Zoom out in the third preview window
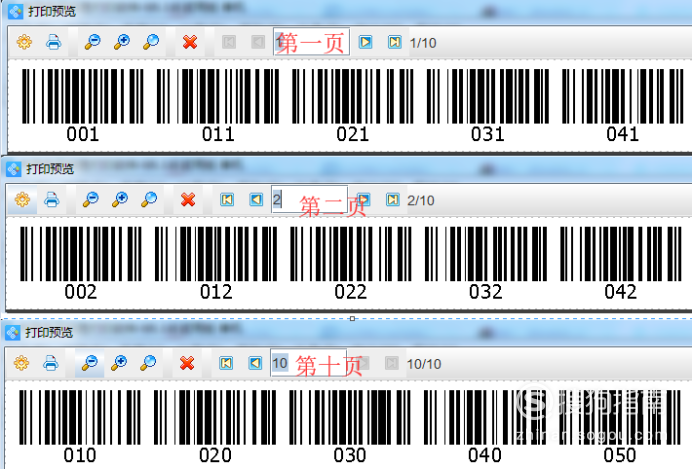This screenshot has width=692, height=469. pos(90,363)
